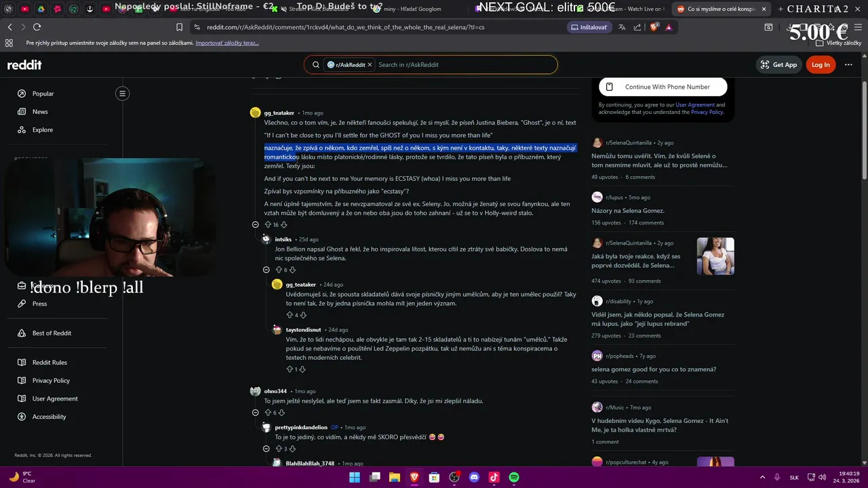Open the Windows Start menu
The width and height of the screenshot is (868, 488).
click(355, 477)
